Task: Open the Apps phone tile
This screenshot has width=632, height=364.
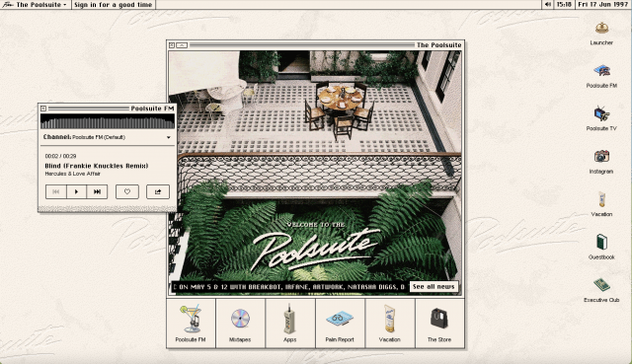Action: [289, 324]
